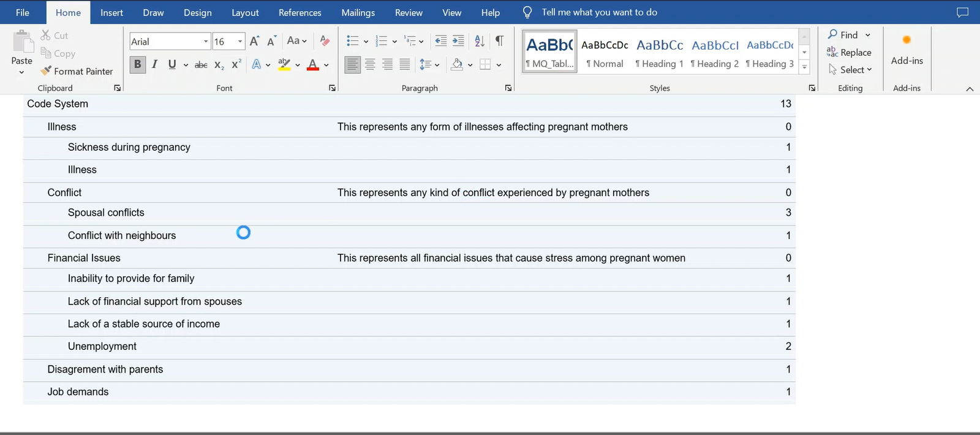Toggle align left button
Screen dimensions: 980x435
tap(352, 64)
